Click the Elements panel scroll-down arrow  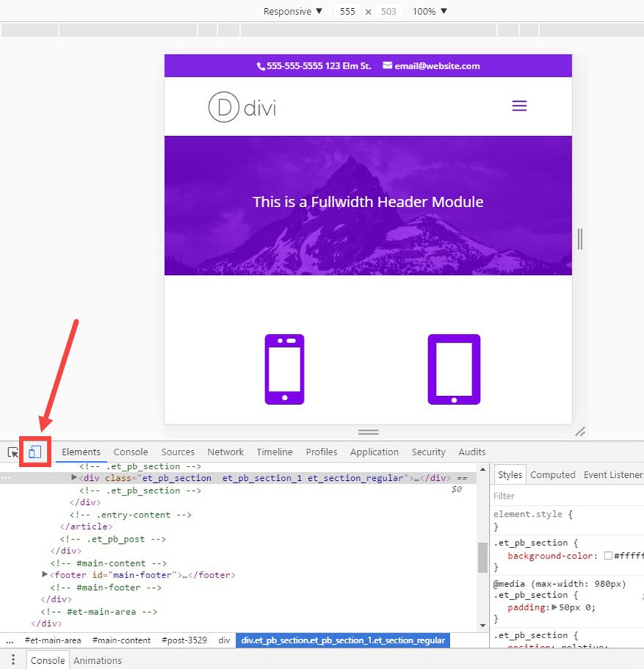pos(482,626)
